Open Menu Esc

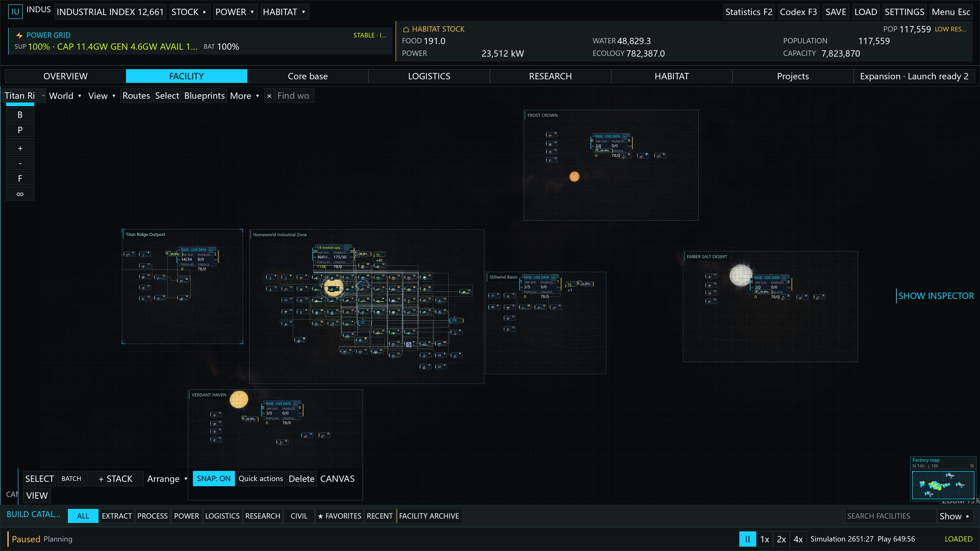(951, 12)
